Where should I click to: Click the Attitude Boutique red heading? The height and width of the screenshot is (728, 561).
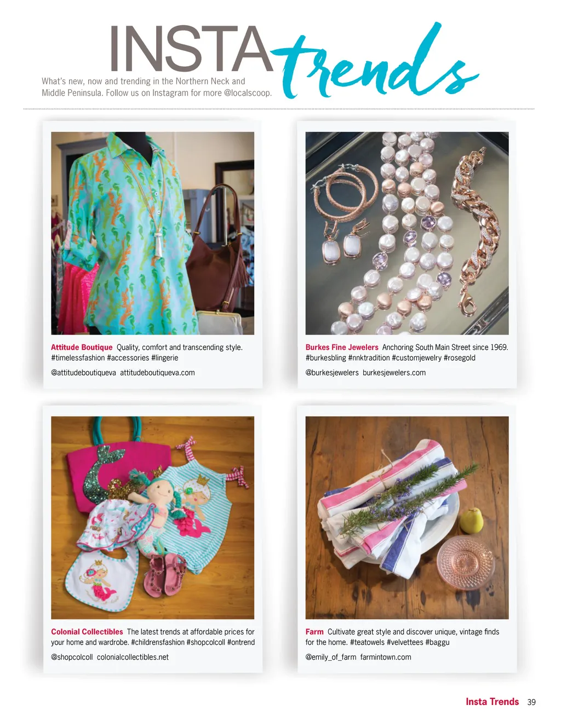82,348
